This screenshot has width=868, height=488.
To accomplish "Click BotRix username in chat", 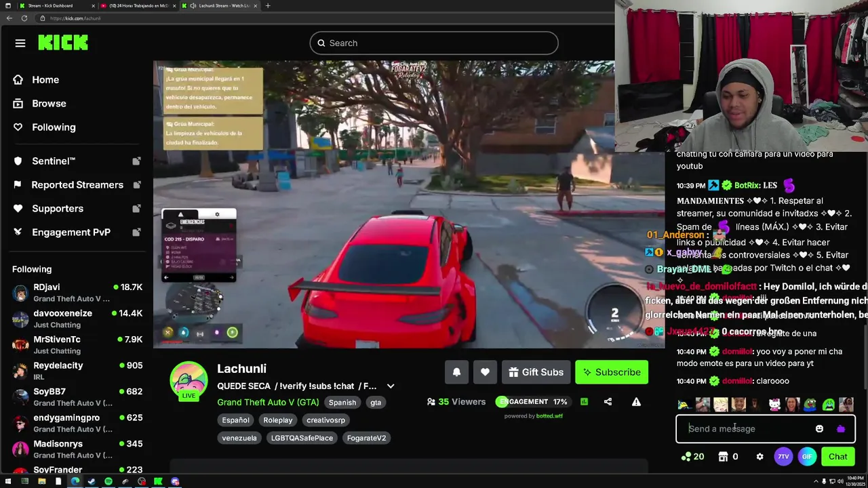I will pyautogui.click(x=747, y=186).
